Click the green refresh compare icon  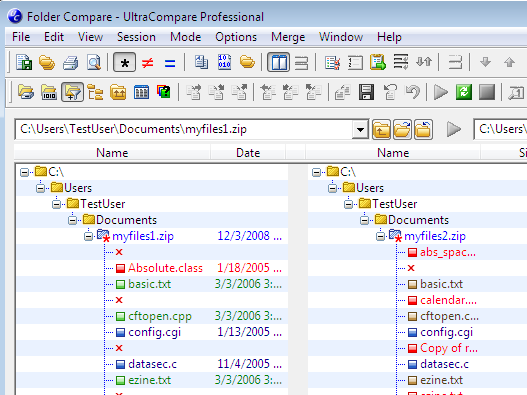point(464,92)
